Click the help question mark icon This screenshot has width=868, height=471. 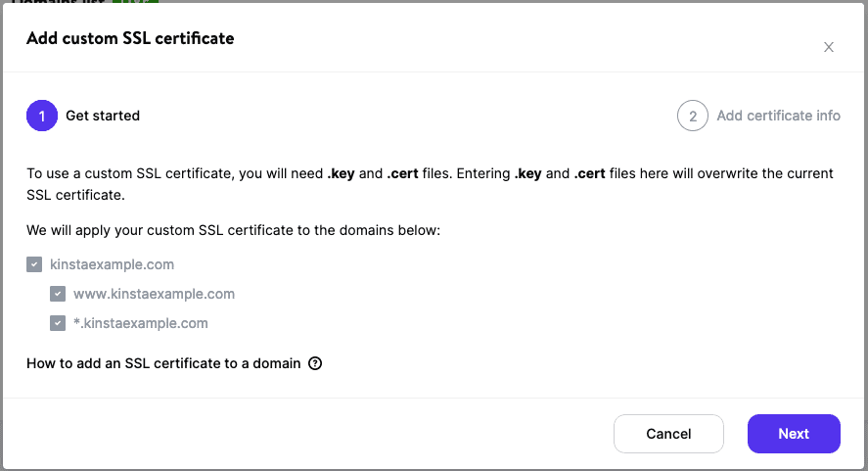coord(315,363)
